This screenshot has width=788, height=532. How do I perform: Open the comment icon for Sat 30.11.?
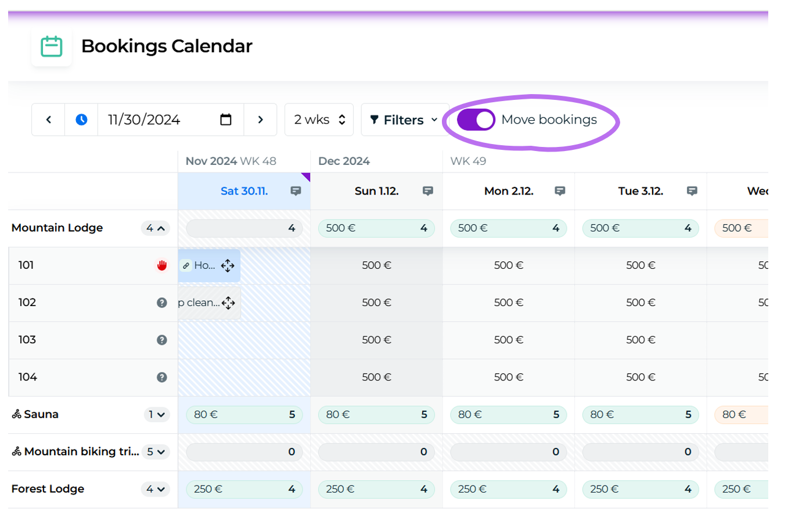click(296, 191)
